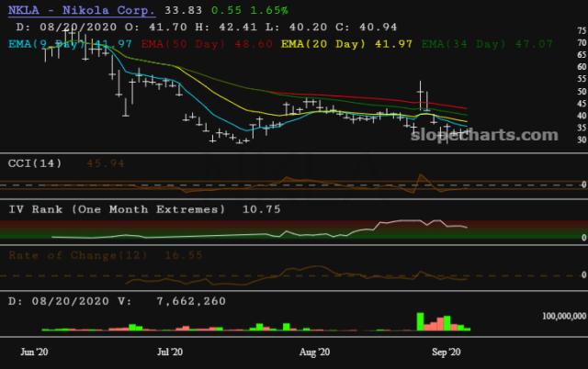Click the Aug '20 date axis marker
Screen dimensions: 588x369
pyautogui.click(x=314, y=352)
